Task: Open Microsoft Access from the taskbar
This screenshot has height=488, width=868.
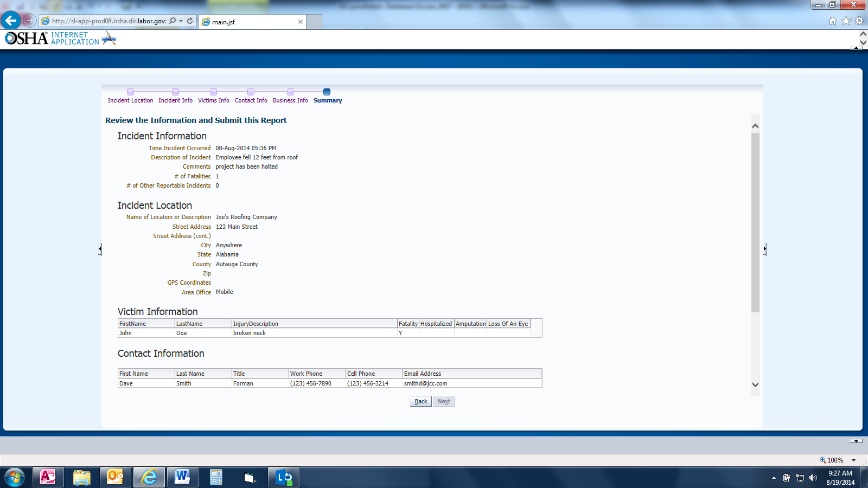Action: point(48,477)
